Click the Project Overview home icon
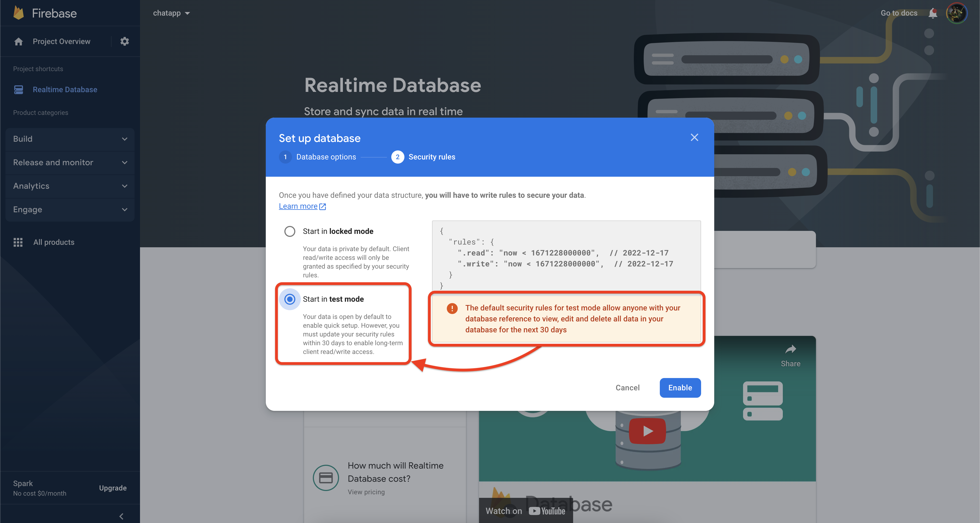980x523 pixels. (x=18, y=42)
